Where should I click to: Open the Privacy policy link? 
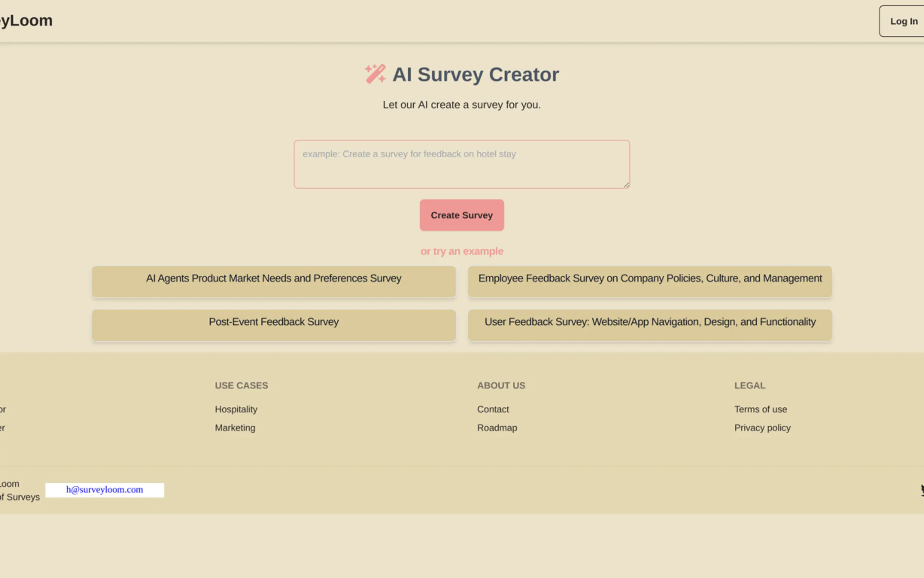pyautogui.click(x=762, y=428)
